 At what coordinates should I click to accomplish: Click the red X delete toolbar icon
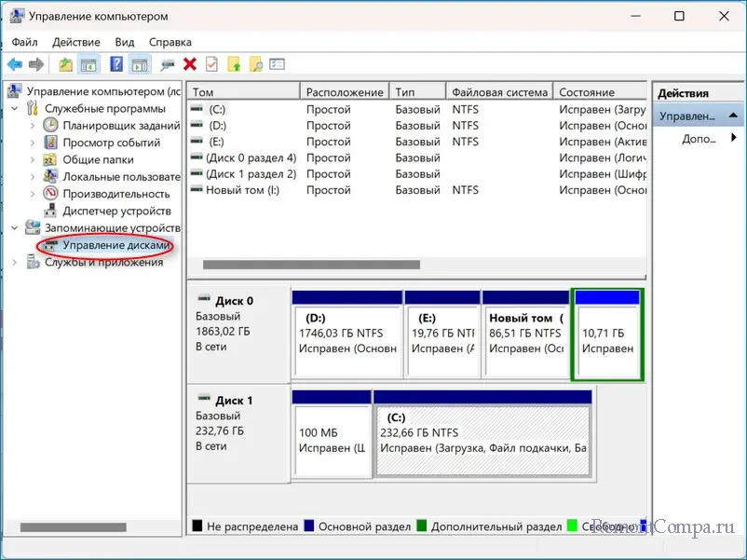point(190,64)
